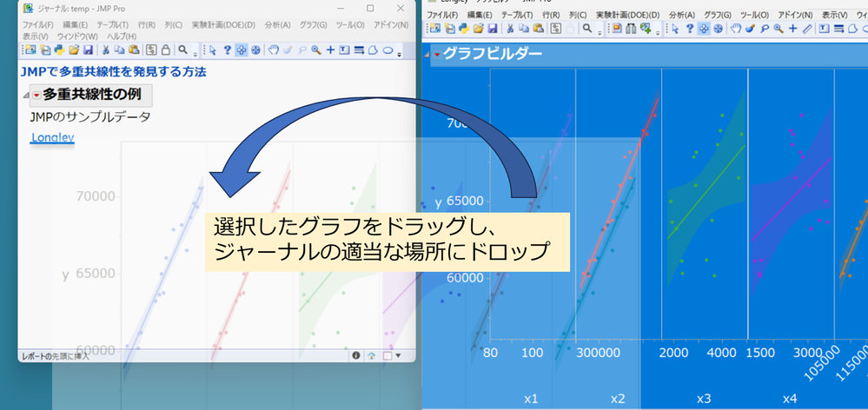Screen dimensions: 868x410
Task: Open ヘルプ(H) menu in Journal window
Action: (122, 36)
